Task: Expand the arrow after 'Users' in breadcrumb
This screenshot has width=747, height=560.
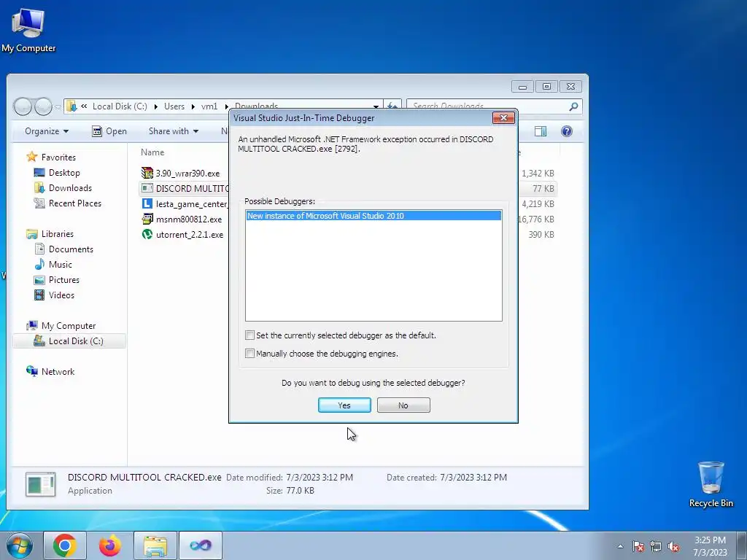Action: [193, 106]
